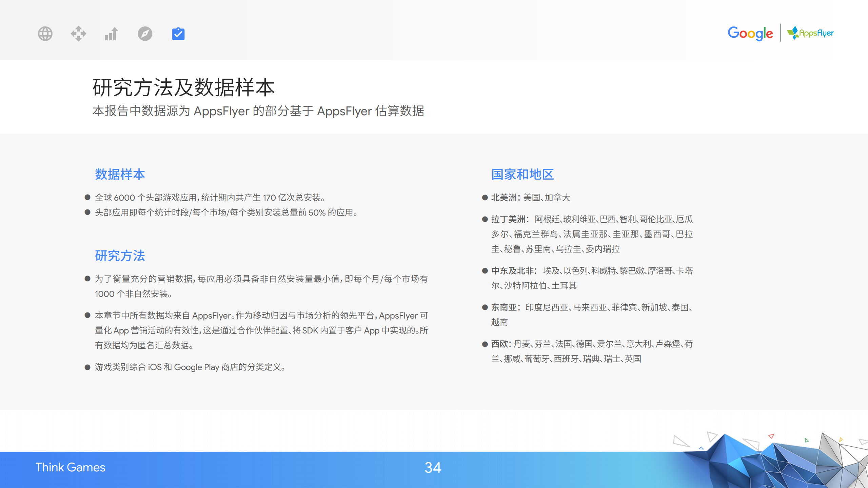Image resolution: width=868 pixels, height=488 pixels.
Task: Click the globe icon in top bar
Action: [x=45, y=34]
